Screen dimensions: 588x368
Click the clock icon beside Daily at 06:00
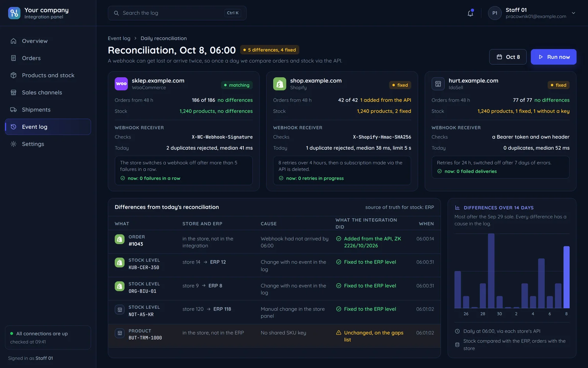(x=457, y=331)
